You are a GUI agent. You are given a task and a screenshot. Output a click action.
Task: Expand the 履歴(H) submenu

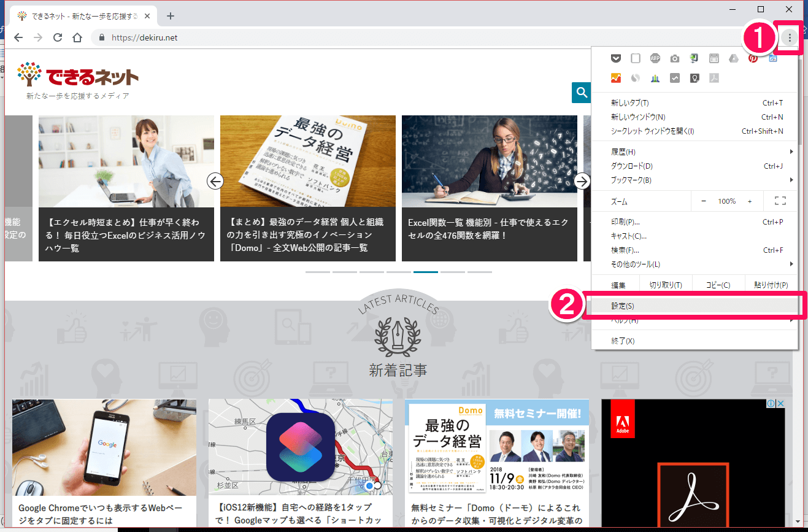694,152
